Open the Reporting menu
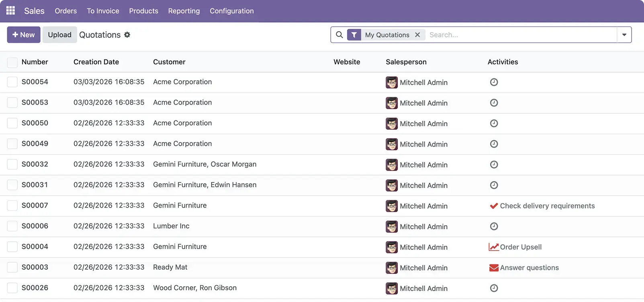The width and height of the screenshot is (644, 302). click(x=184, y=11)
